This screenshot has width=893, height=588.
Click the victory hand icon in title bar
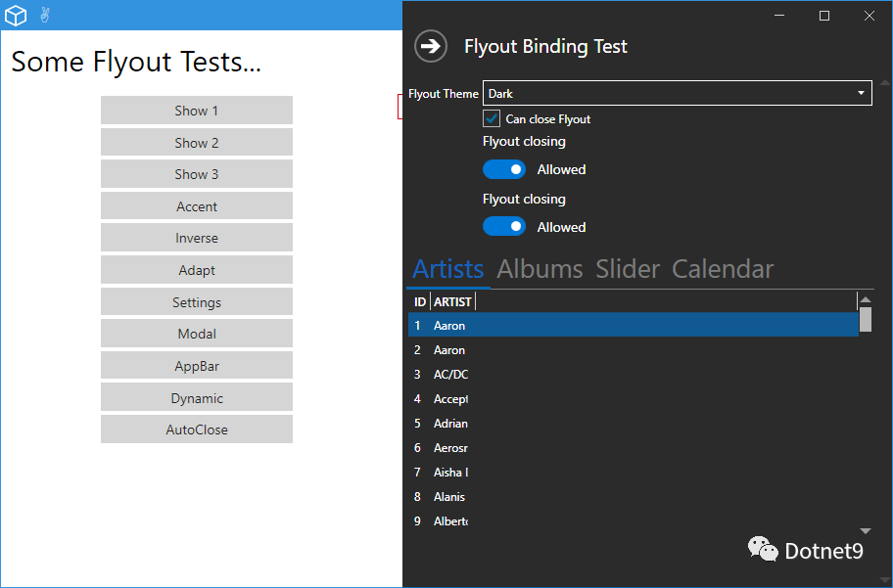click(45, 15)
